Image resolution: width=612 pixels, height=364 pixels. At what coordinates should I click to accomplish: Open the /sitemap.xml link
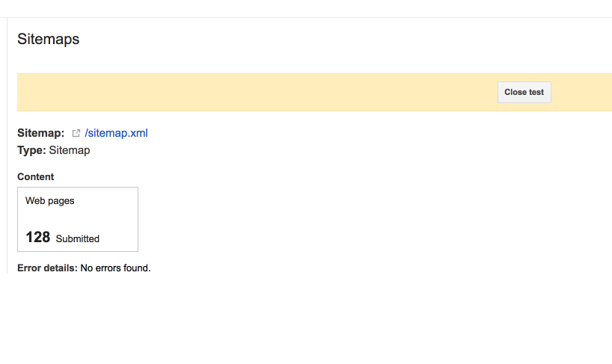(116, 133)
